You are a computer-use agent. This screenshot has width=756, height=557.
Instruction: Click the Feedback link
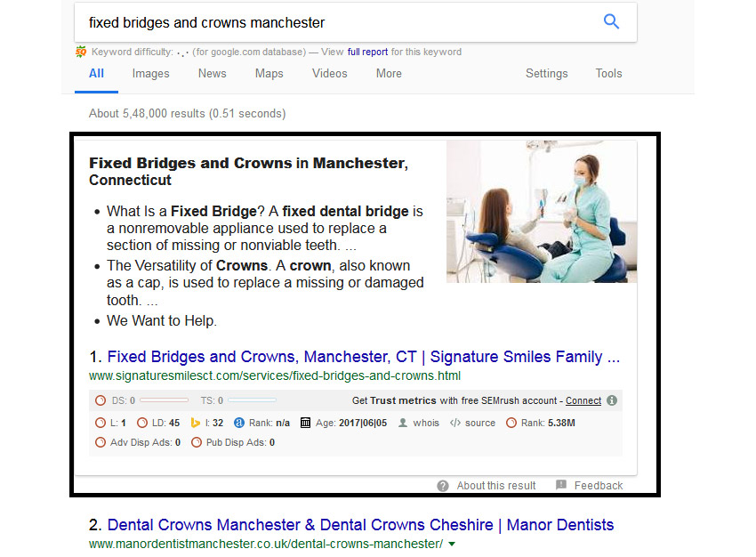click(599, 486)
